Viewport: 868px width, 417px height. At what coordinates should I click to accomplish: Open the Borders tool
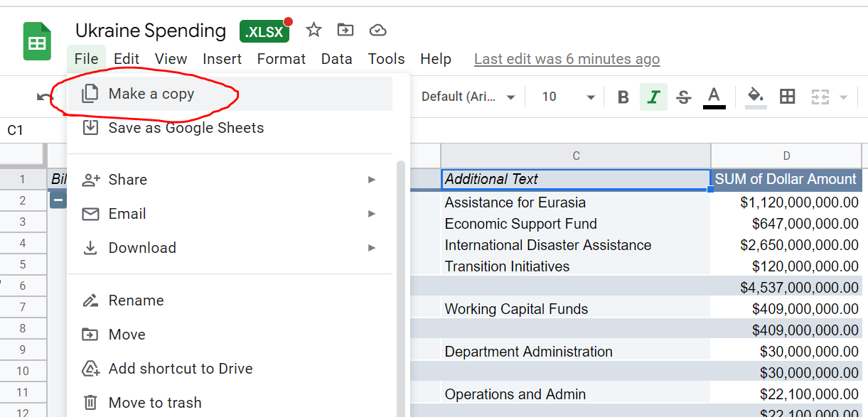(788, 97)
